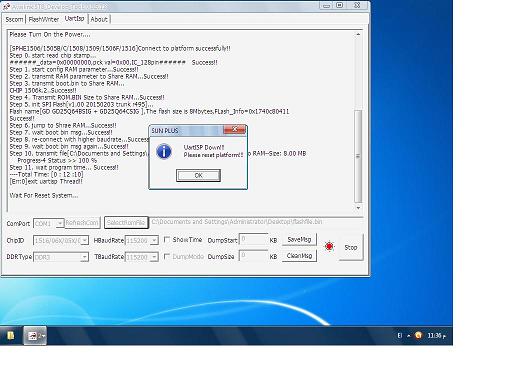Show hidden tray icons arrow
The image size is (512, 384).
(409, 336)
